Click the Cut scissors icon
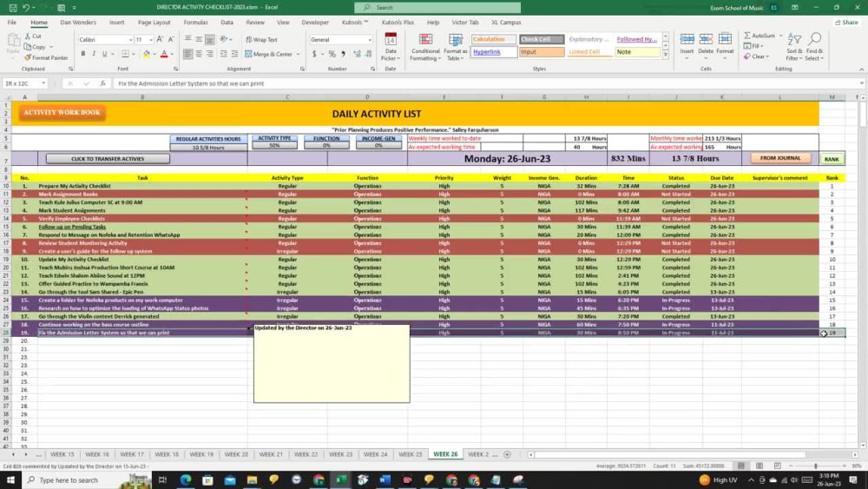Image resolution: width=868 pixels, height=489 pixels. click(29, 36)
